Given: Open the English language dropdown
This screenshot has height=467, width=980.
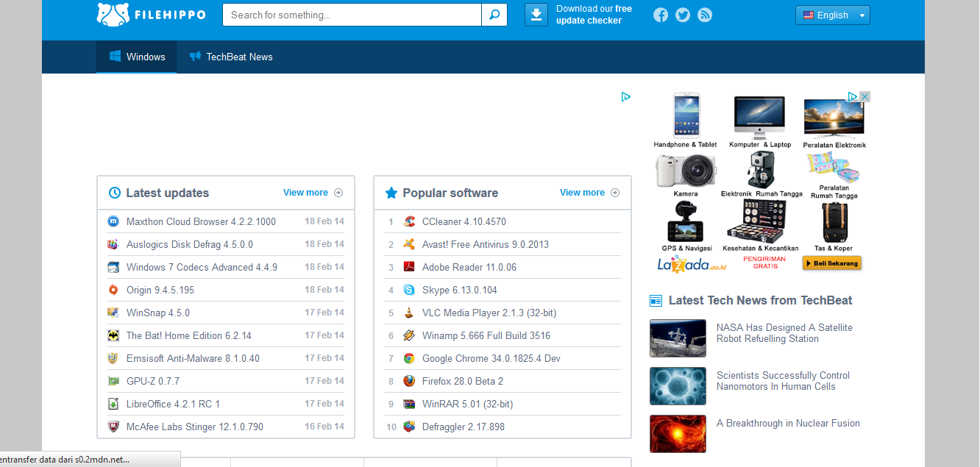Looking at the screenshot, I should pyautogui.click(x=833, y=15).
